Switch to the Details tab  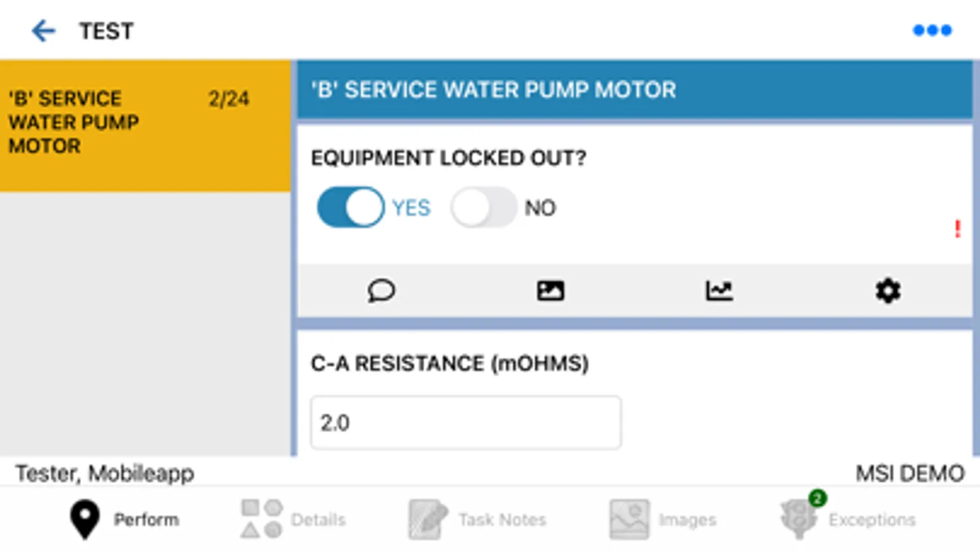coord(294,519)
